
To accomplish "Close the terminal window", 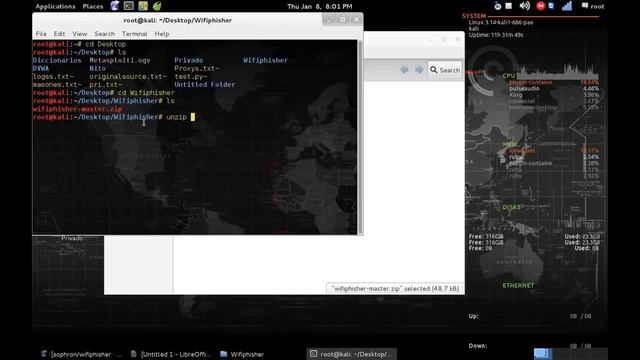I will [x=356, y=20].
